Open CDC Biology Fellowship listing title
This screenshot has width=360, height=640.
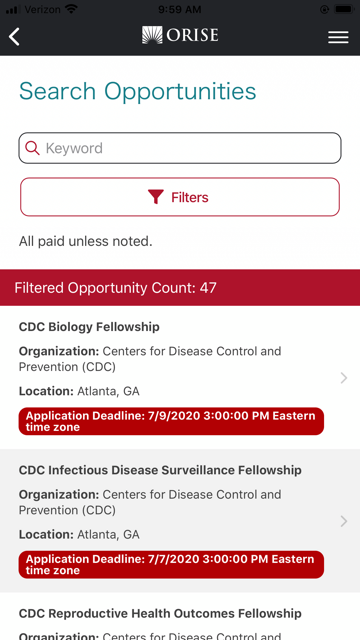[x=89, y=327]
